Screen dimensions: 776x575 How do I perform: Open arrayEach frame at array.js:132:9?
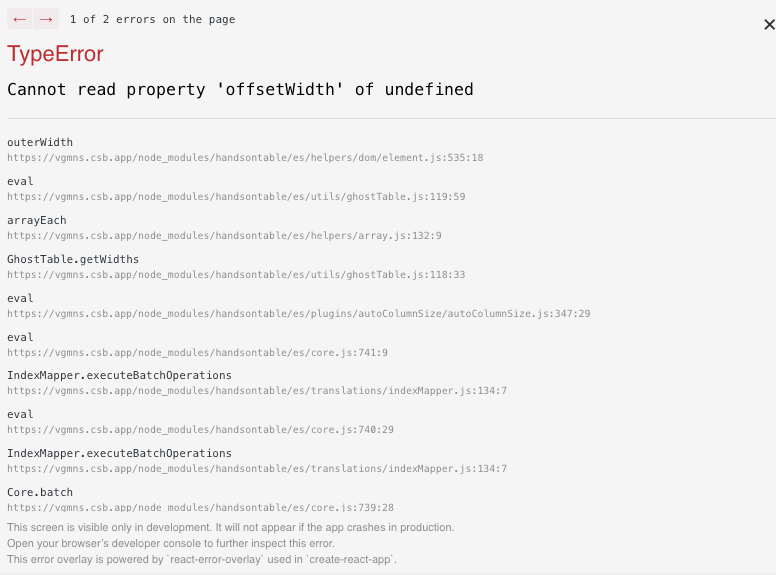coord(224,236)
